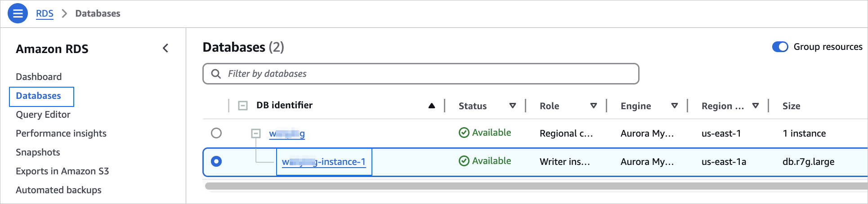868x204 pixels.
Task: Select the instance-1 writer radio button
Action: pos(216,161)
